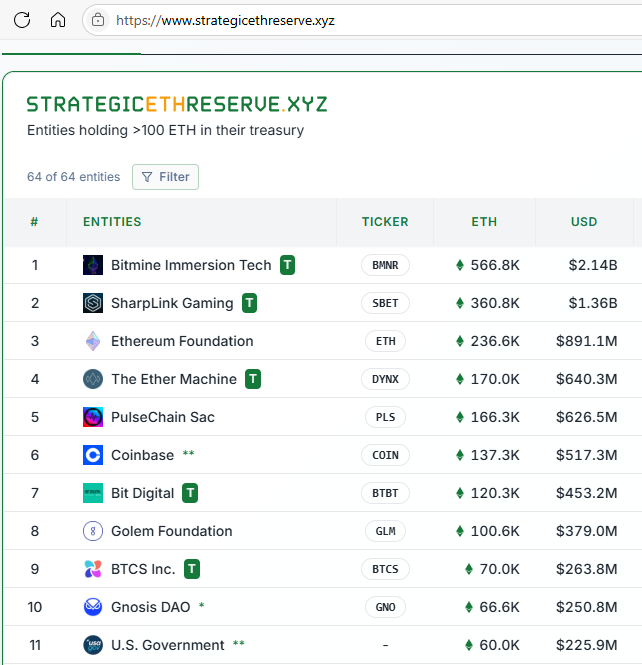Click the Bitmine Immersion Tech logo
This screenshot has height=665, width=642.
coord(93,265)
